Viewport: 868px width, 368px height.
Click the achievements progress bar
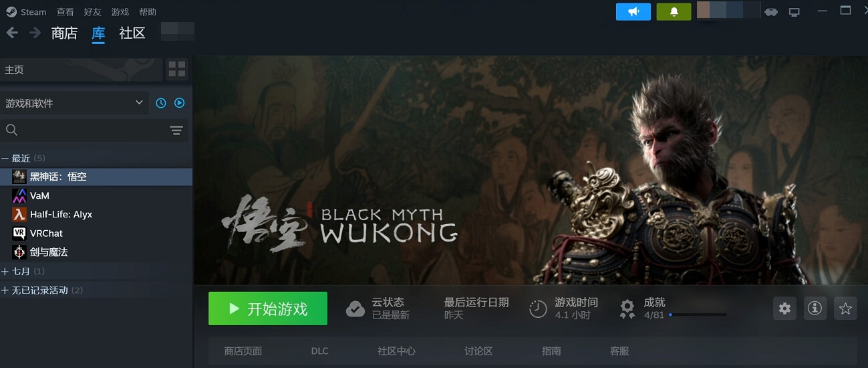click(x=698, y=314)
